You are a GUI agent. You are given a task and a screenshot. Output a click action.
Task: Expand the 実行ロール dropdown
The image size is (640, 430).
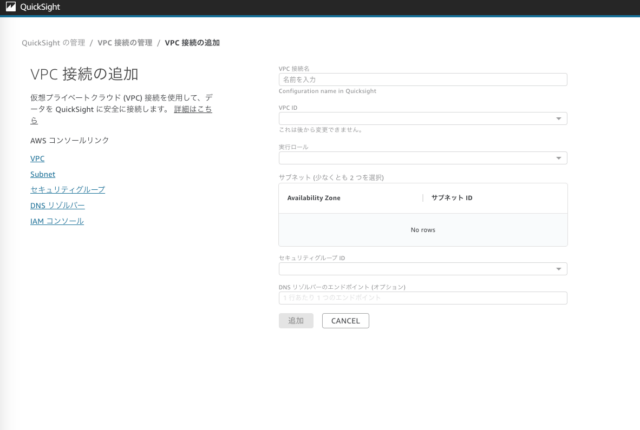pyautogui.click(x=423, y=158)
